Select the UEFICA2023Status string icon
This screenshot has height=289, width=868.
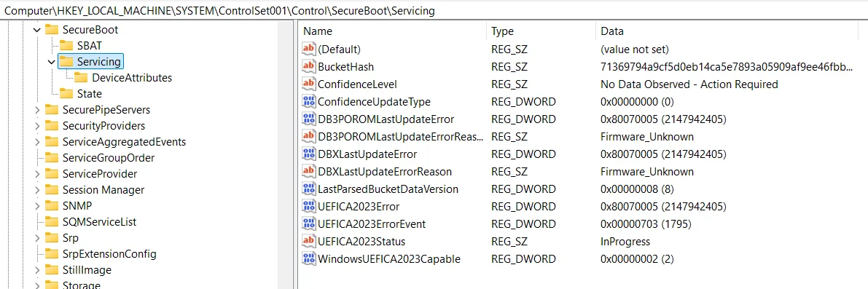[308, 242]
